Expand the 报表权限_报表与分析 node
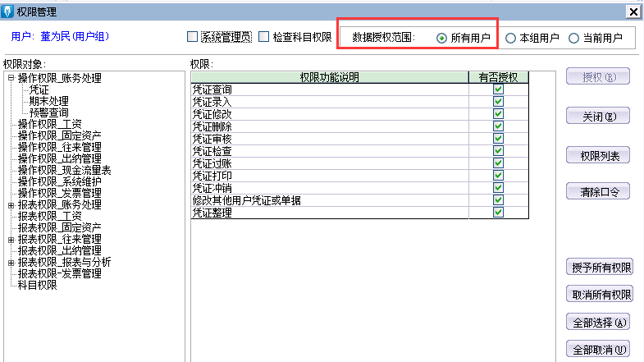This screenshot has height=362, width=644. [11, 263]
